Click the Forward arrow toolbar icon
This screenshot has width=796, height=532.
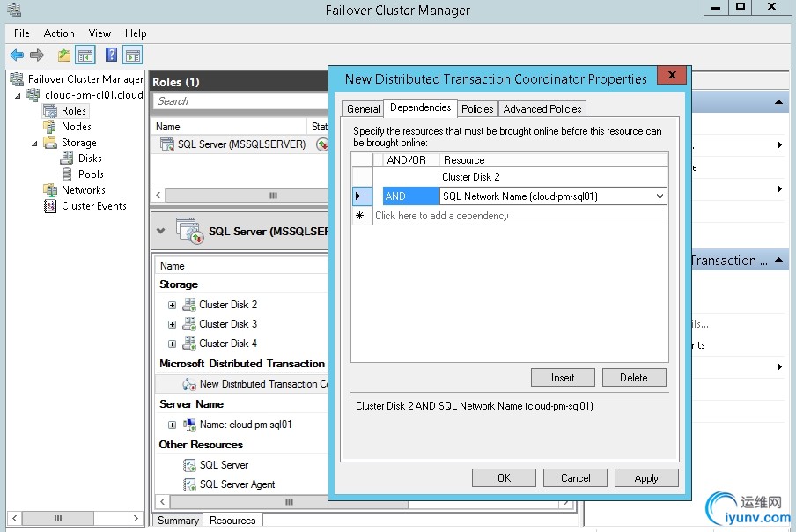click(37, 55)
